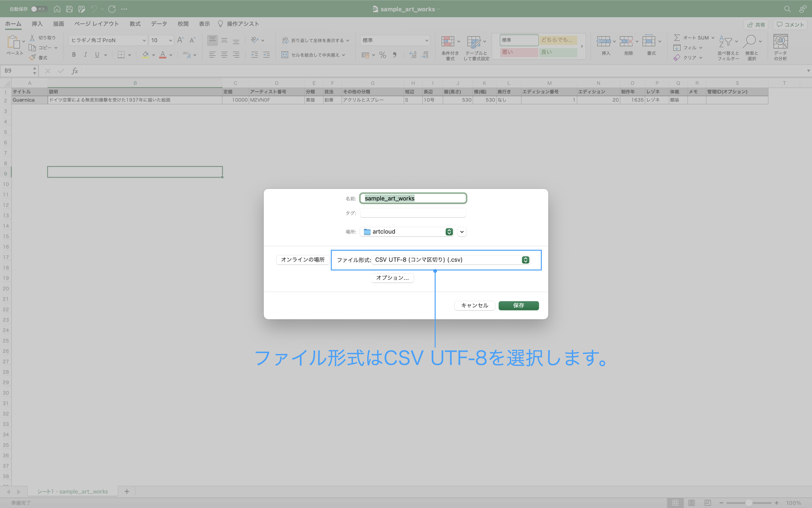This screenshot has width=812, height=508.
Task: Expand the cell styles gallery arrow
Action: pyautogui.click(x=582, y=46)
